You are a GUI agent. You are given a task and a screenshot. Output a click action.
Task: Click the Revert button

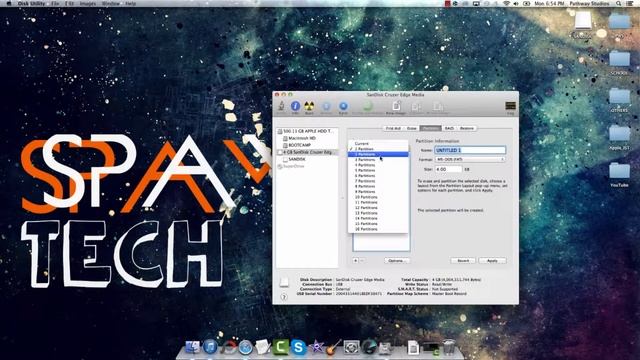click(463, 260)
